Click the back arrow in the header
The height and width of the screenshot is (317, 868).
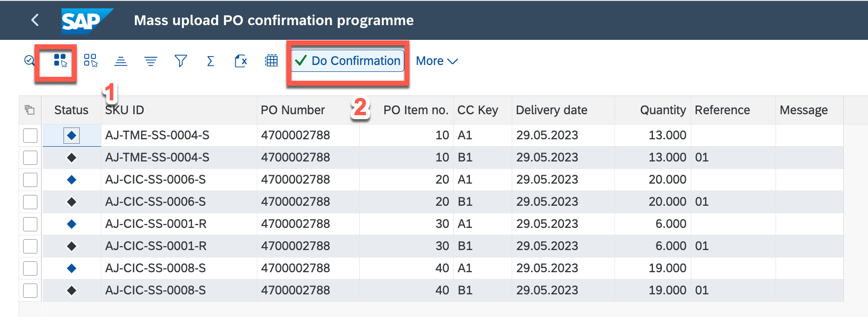pos(35,20)
